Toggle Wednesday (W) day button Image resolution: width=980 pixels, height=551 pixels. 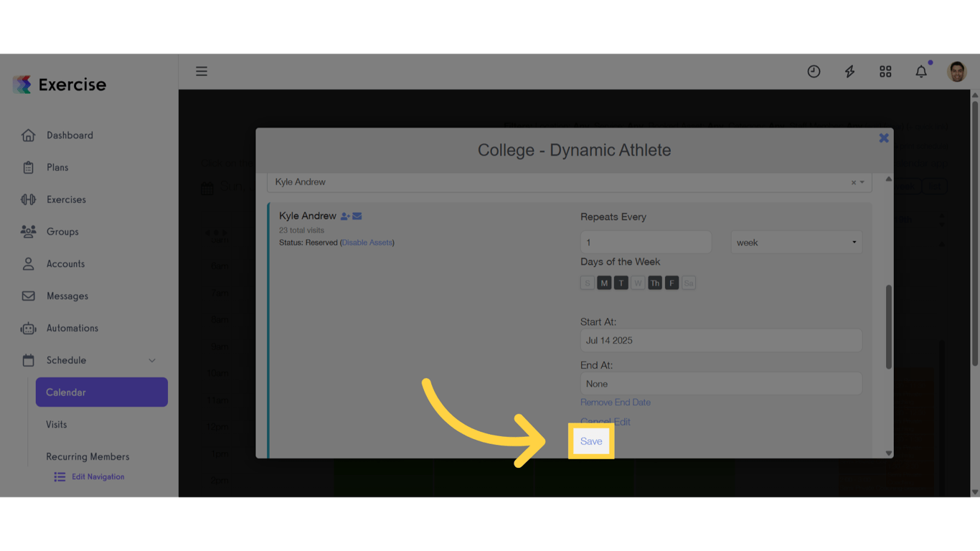tap(638, 283)
